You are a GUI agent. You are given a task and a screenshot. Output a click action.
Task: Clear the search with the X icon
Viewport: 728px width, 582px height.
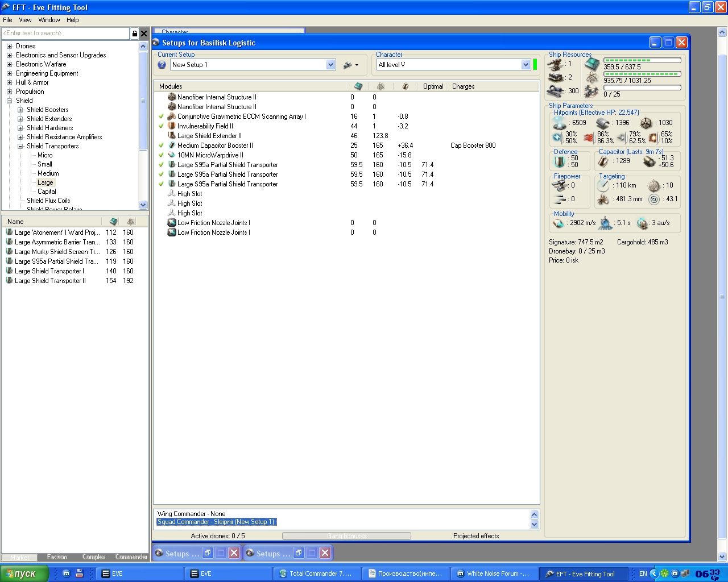point(144,34)
